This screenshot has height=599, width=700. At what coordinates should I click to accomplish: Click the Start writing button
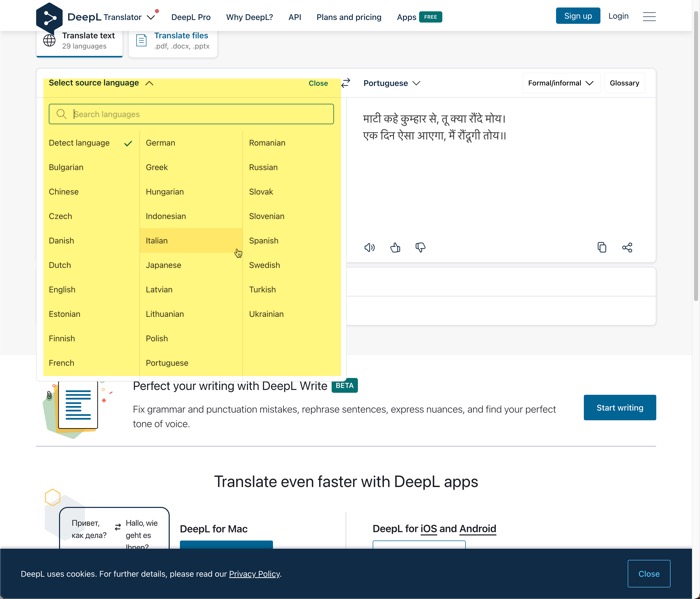pos(620,408)
